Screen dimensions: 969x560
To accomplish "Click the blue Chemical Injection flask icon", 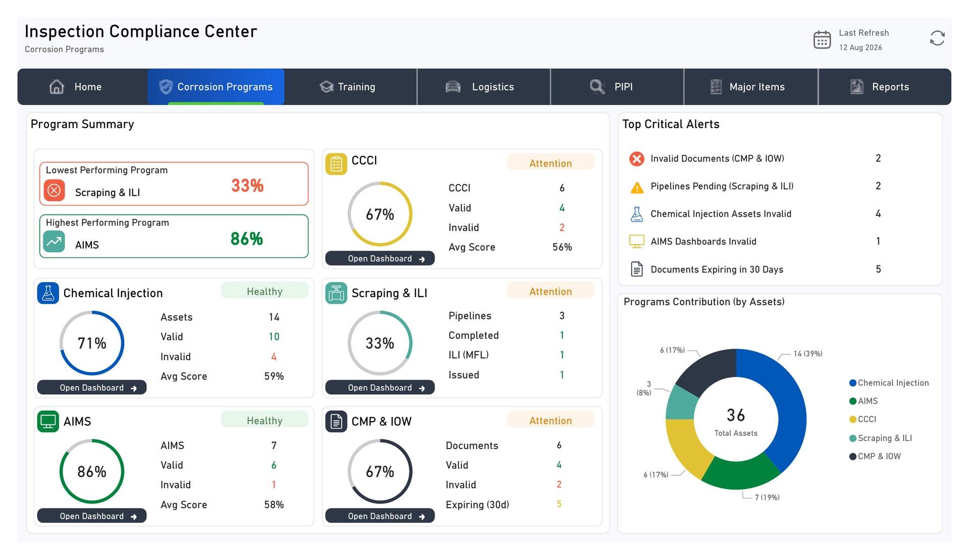I will pos(48,293).
